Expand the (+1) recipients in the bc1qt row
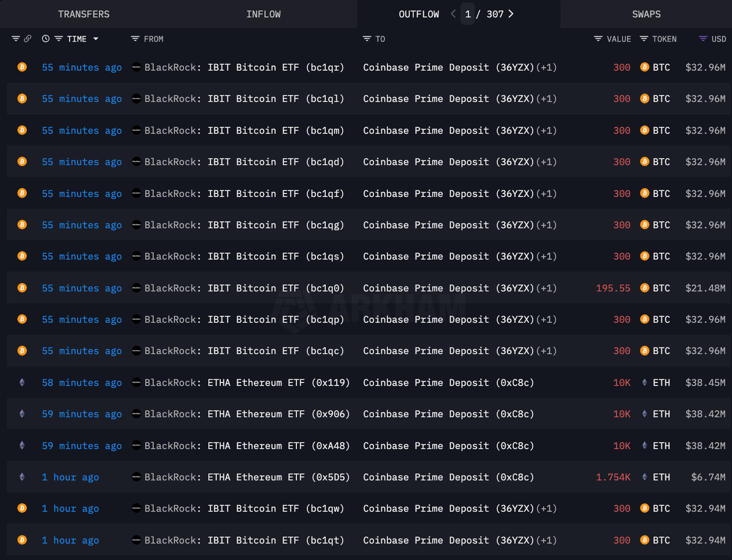The width and height of the screenshot is (732, 560). point(547,540)
